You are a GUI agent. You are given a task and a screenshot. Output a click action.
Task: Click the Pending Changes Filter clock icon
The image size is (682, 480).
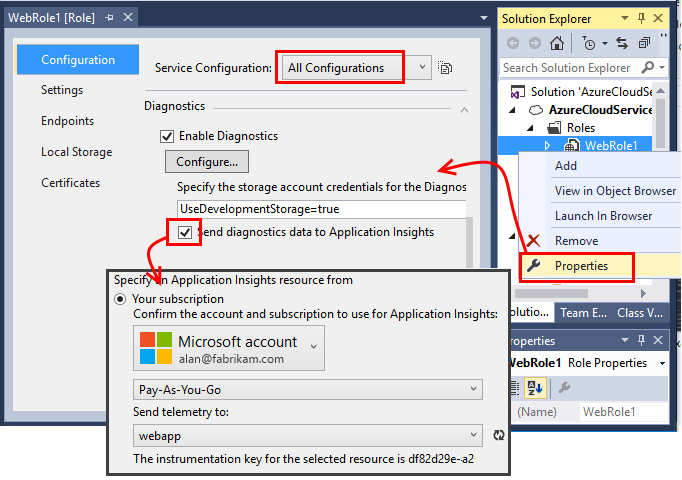point(589,43)
